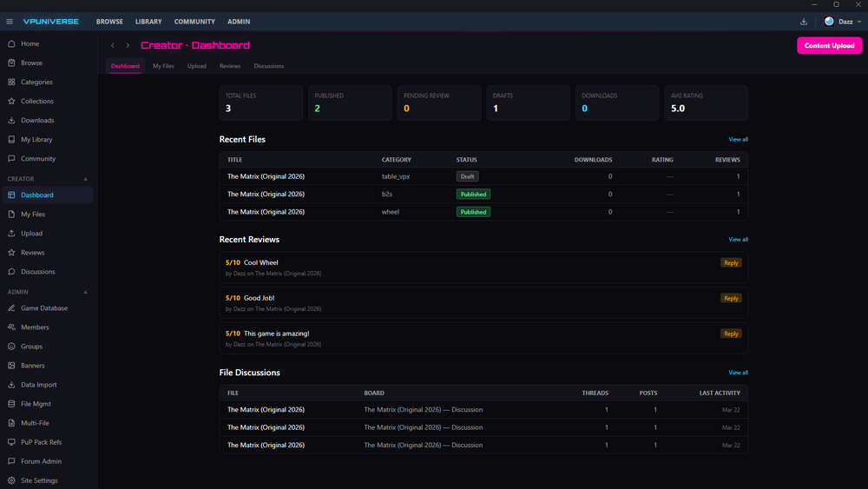Click the Content Upload button
Viewport: 868px width, 489px height.
tap(829, 45)
